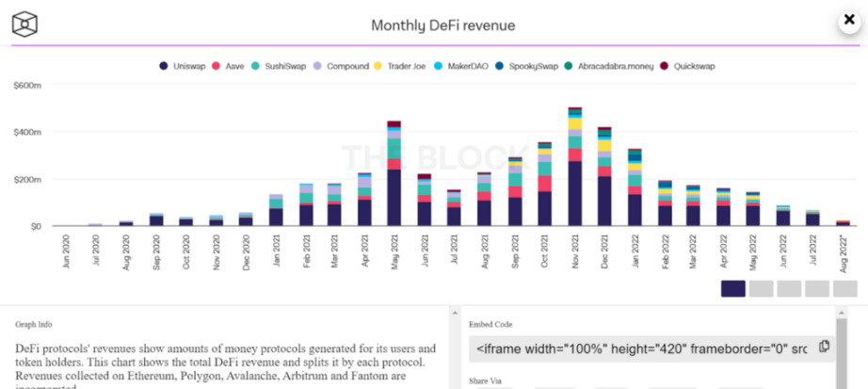Toggle Uniswap series in legend
This screenshot has width=868, height=389.
click(x=182, y=67)
